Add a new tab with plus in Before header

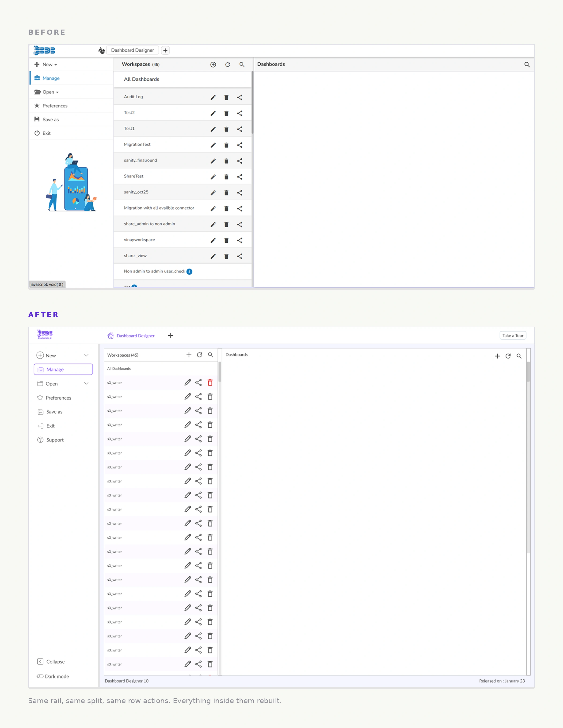[x=165, y=50]
